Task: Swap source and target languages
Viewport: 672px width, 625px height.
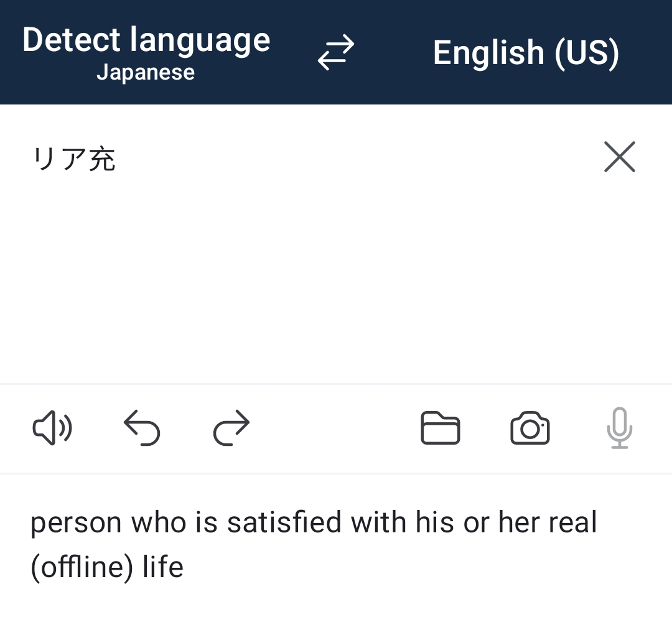Action: click(x=335, y=52)
